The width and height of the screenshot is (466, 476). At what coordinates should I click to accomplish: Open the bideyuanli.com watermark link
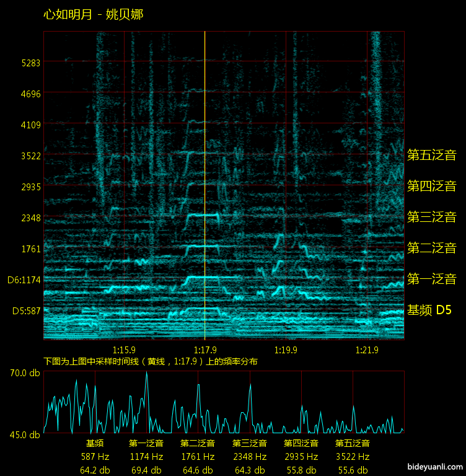pyautogui.click(x=434, y=467)
